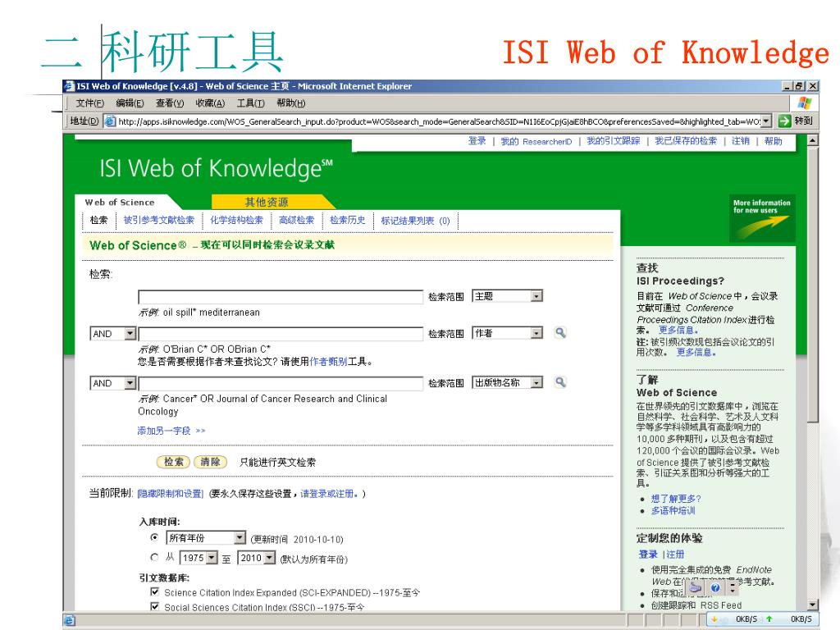The width and height of the screenshot is (840, 630).
Task: Open the first AND operator dropdown
Action: click(x=113, y=334)
